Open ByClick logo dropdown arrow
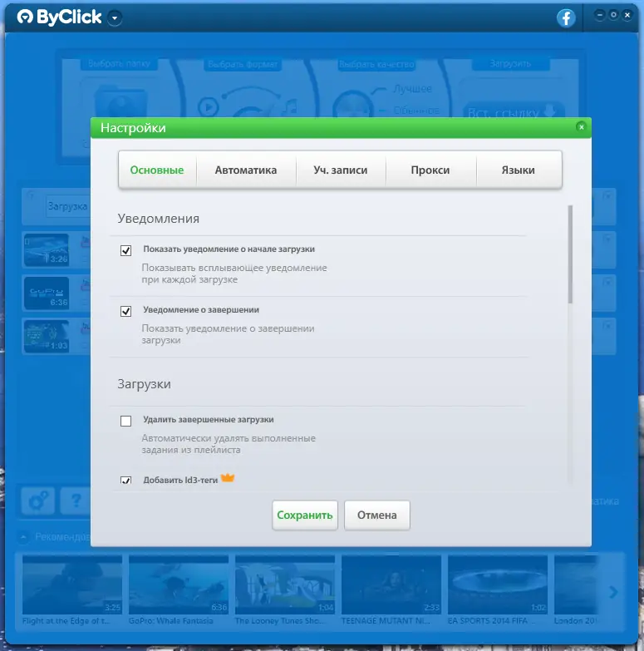 coord(115,17)
